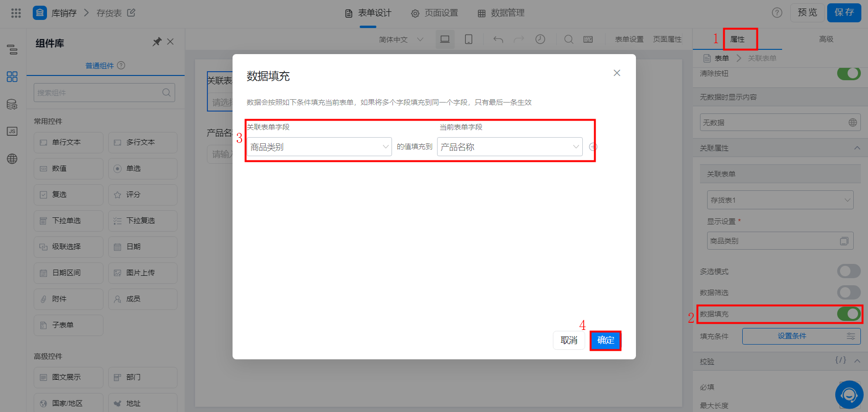The width and height of the screenshot is (868, 412).
Task: Open the 当前表单字段 dropdown showing 产品名称
Action: coord(510,147)
